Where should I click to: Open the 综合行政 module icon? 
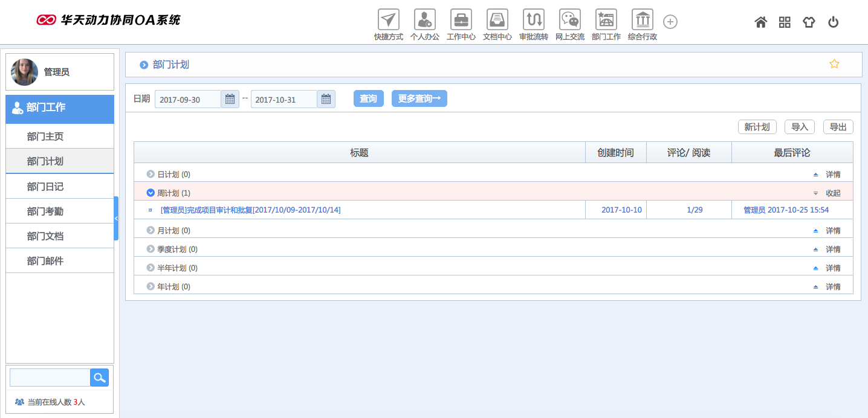pos(642,19)
